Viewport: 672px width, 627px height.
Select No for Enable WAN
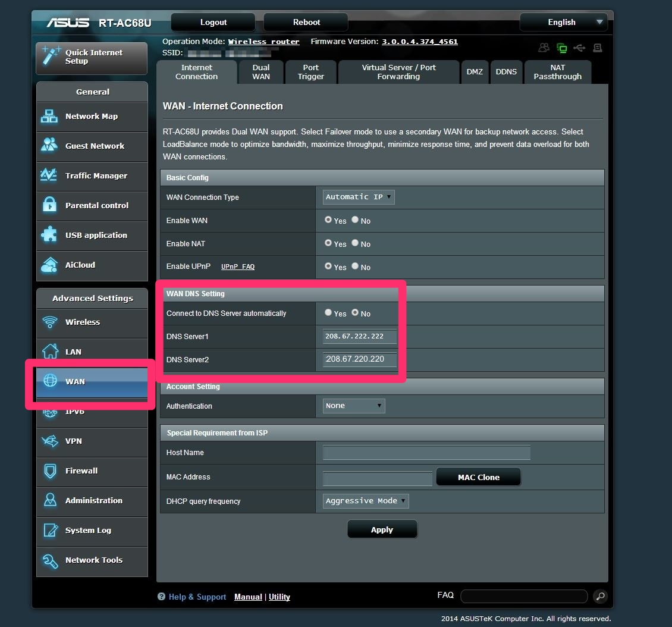[355, 220]
